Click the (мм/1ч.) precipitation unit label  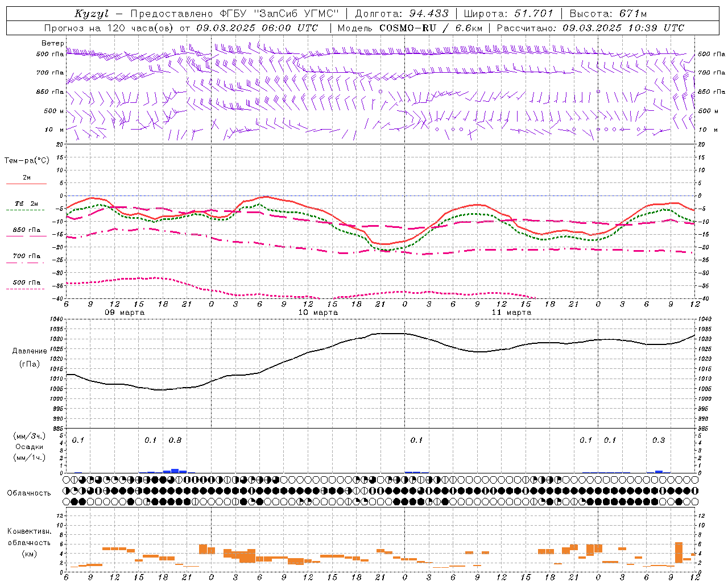[30, 458]
